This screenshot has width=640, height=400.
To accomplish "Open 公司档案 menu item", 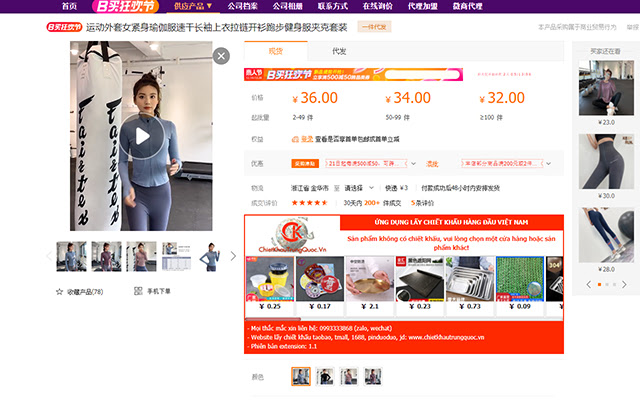I will click(x=242, y=6).
